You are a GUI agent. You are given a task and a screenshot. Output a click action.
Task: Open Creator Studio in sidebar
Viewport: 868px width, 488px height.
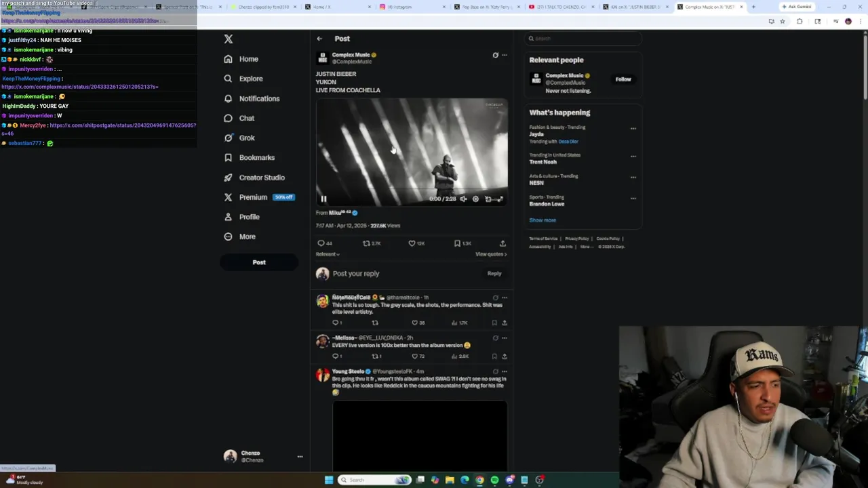(254, 178)
